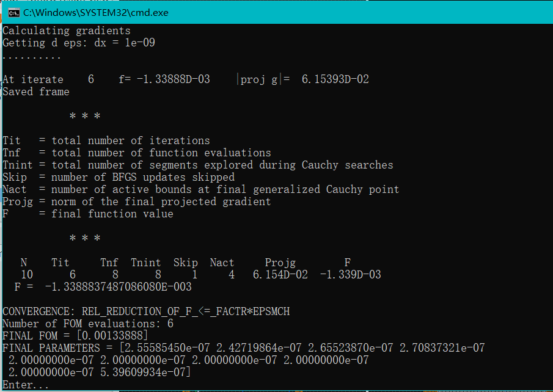
Task: Click the "Tnf = total number of function evaluations" line
Action: [137, 153]
